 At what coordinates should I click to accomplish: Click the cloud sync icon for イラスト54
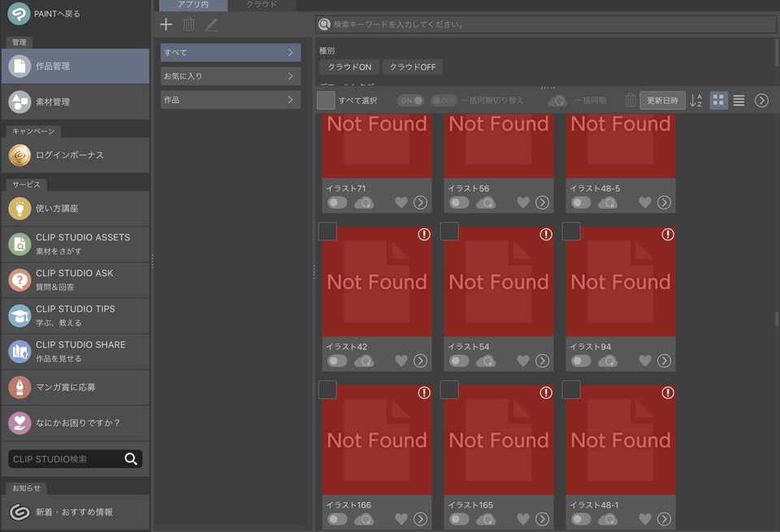(x=485, y=361)
